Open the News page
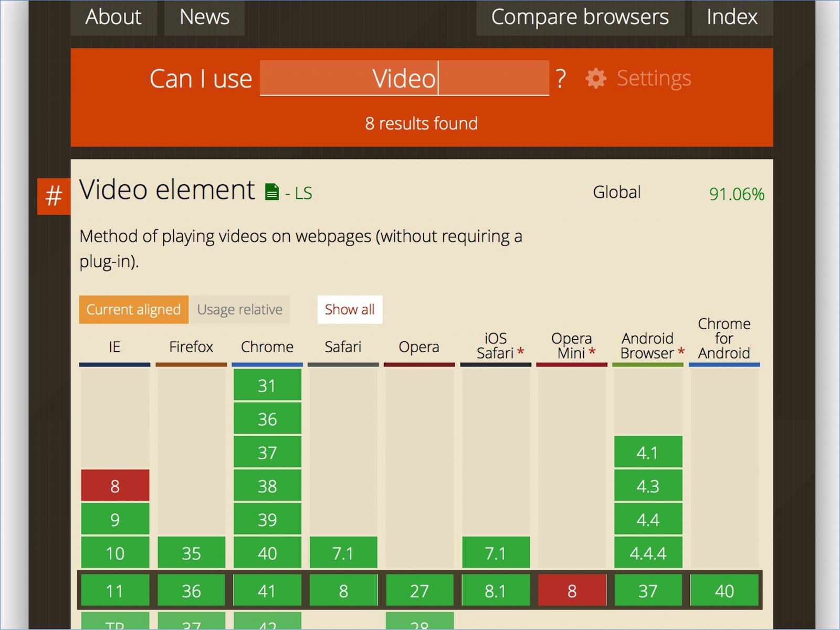The width and height of the screenshot is (840, 630). point(204,17)
